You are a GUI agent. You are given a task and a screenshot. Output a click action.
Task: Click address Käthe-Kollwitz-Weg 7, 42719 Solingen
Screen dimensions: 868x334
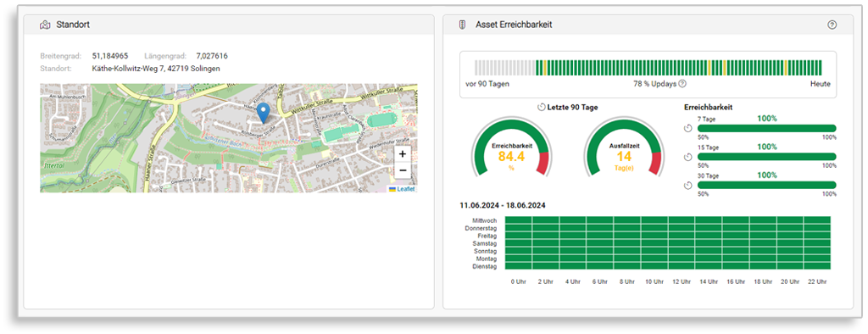156,69
